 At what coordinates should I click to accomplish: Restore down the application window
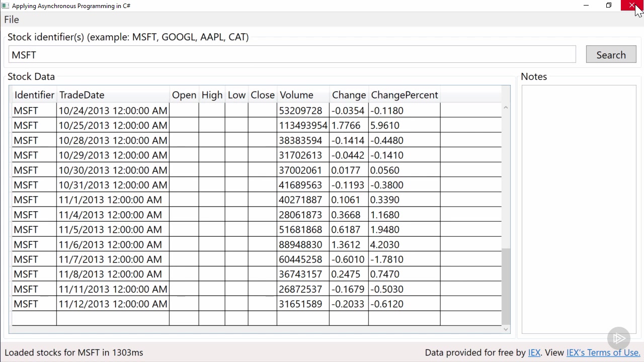(x=609, y=6)
